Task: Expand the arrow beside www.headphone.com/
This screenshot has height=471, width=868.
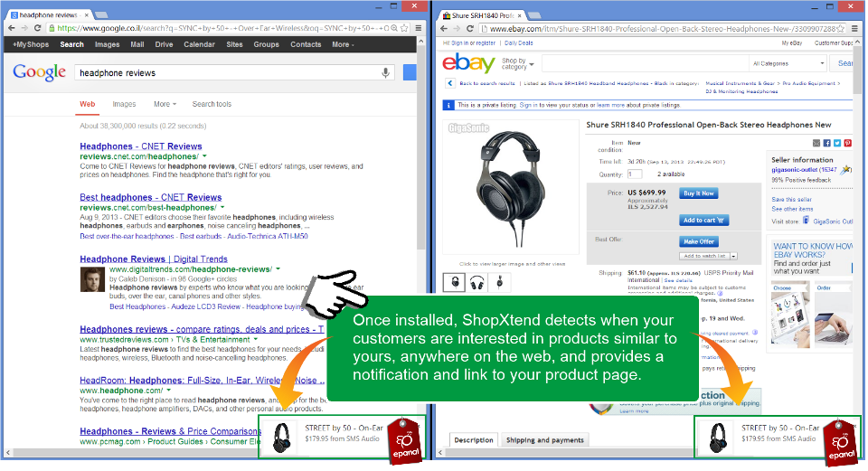Action: [x=168, y=391]
